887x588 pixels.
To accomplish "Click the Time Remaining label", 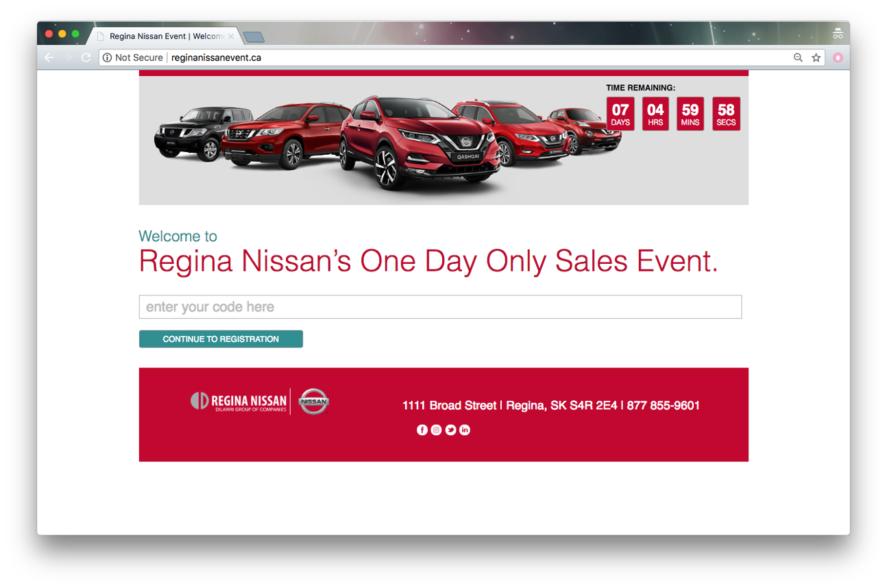I will 640,88.
